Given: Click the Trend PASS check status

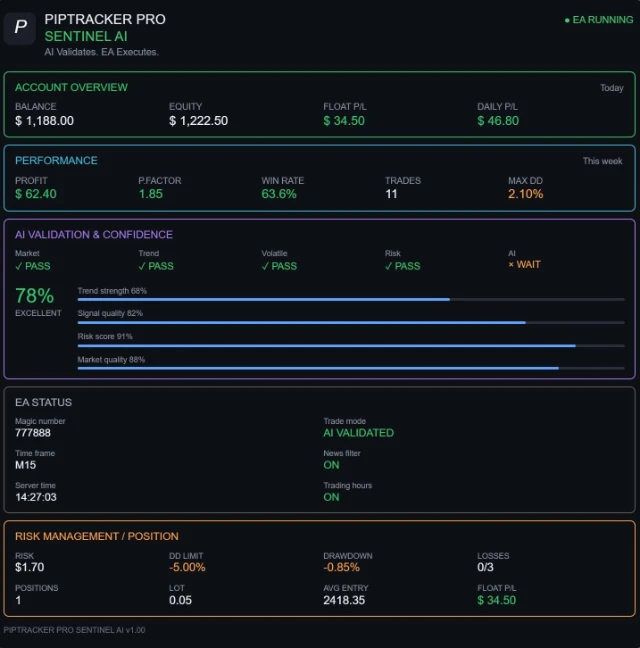Looking at the screenshot, I should [x=156, y=266].
